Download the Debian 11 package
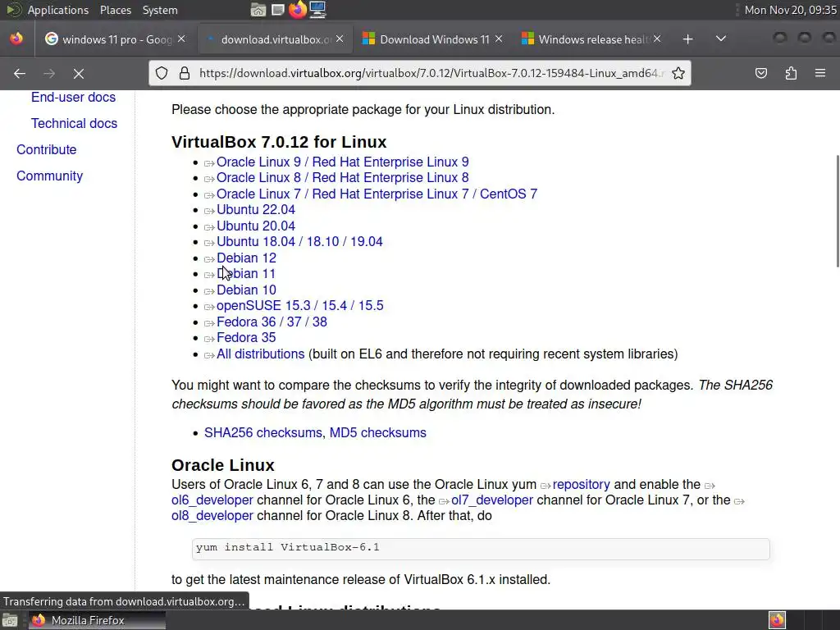 click(246, 274)
